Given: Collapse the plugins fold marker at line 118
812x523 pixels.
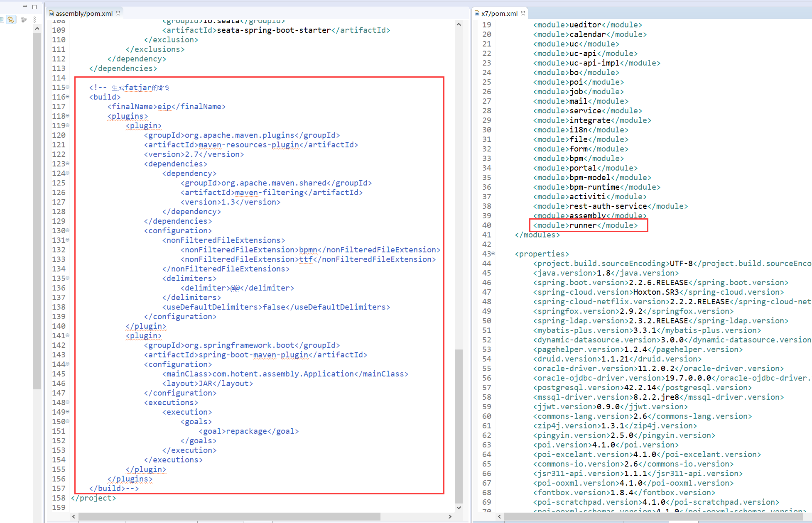Looking at the screenshot, I should pyautogui.click(x=68, y=116).
